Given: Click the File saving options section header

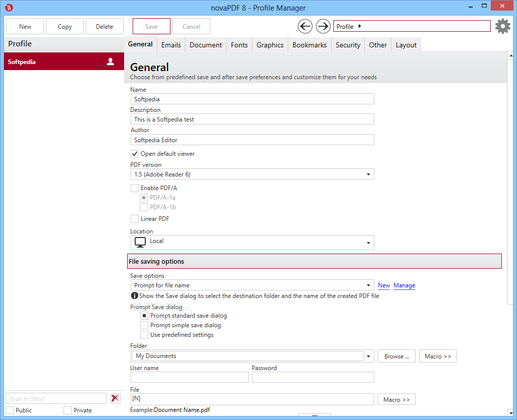Looking at the screenshot, I should [x=314, y=261].
